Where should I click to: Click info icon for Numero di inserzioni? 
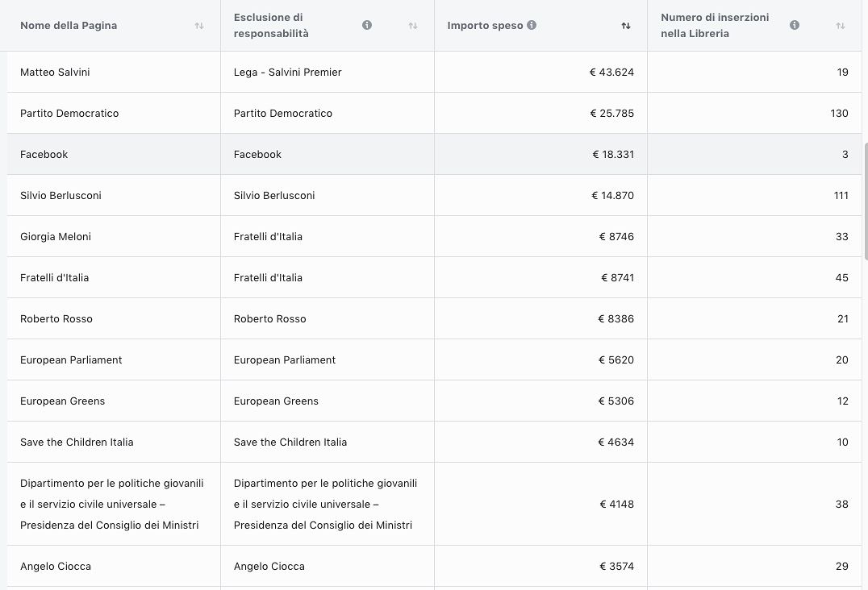[795, 25]
